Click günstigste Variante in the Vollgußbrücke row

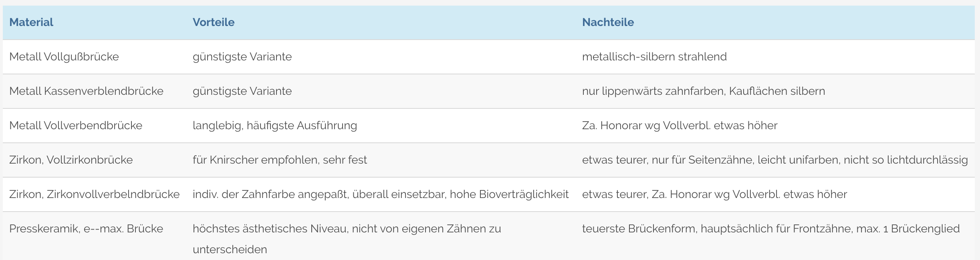click(x=242, y=57)
